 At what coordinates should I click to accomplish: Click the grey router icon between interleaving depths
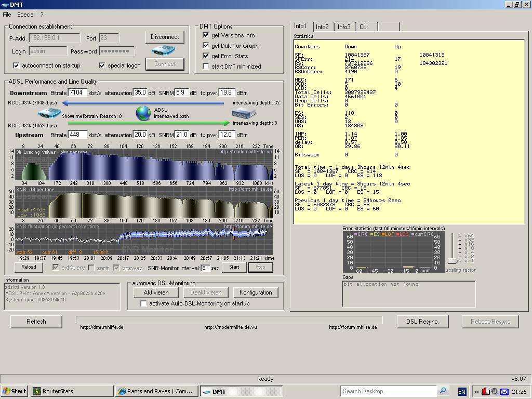pyautogui.click(x=244, y=113)
